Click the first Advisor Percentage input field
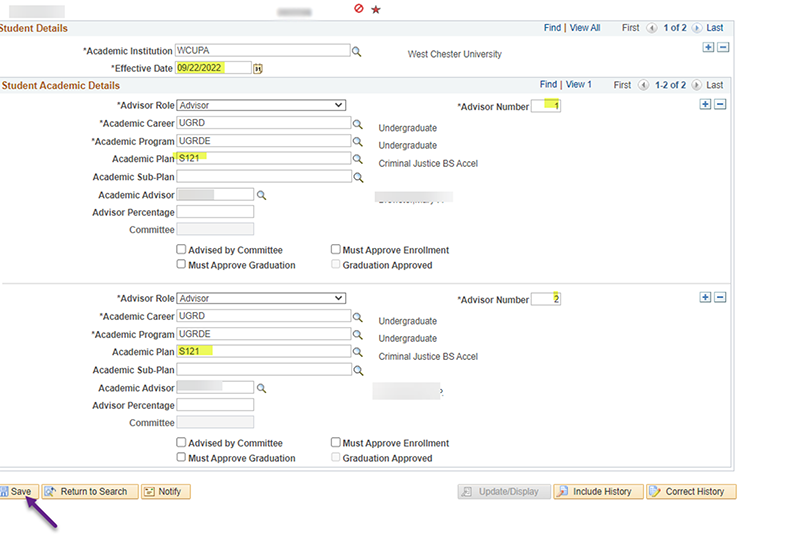800x546 pixels. (215, 212)
